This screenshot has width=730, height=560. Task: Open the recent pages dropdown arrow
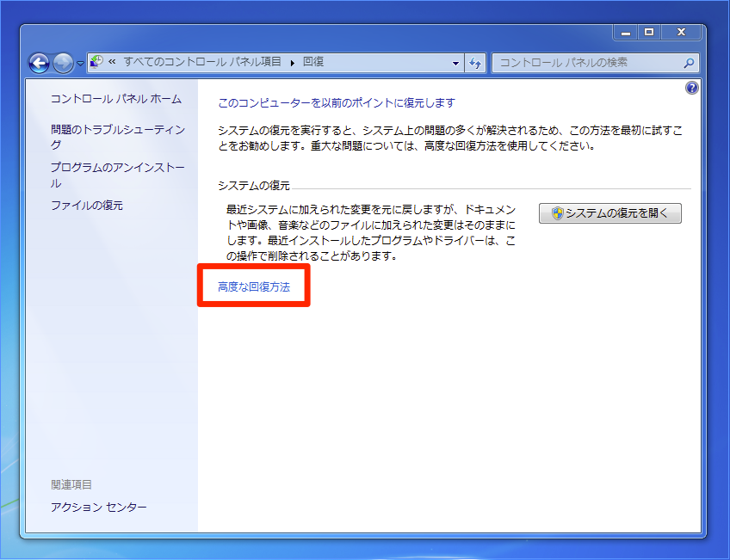80,64
